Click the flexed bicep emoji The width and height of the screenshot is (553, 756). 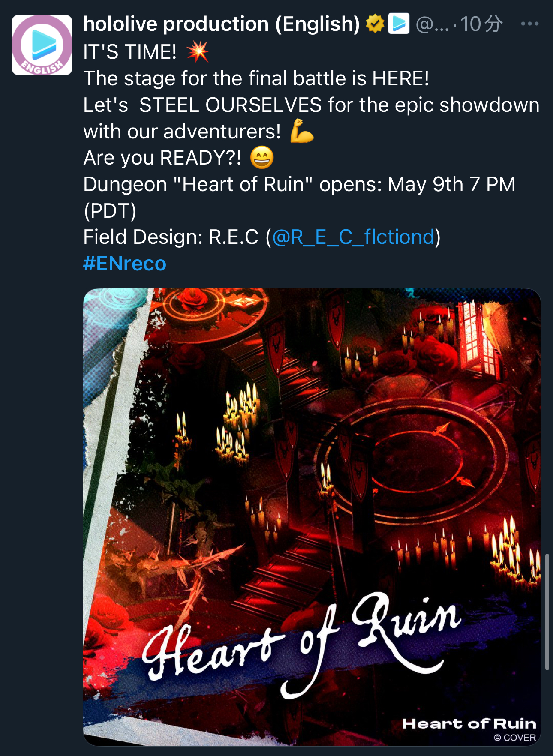[302, 131]
